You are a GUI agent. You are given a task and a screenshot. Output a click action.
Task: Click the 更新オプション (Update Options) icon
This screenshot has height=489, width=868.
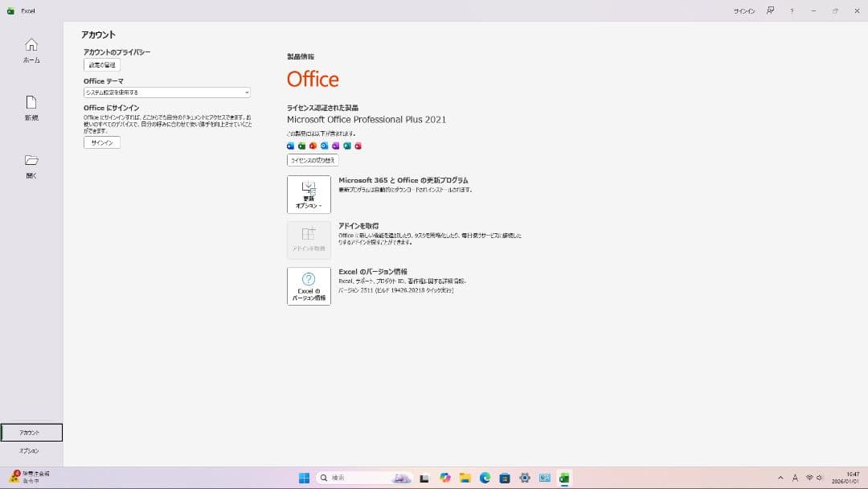pyautogui.click(x=309, y=193)
